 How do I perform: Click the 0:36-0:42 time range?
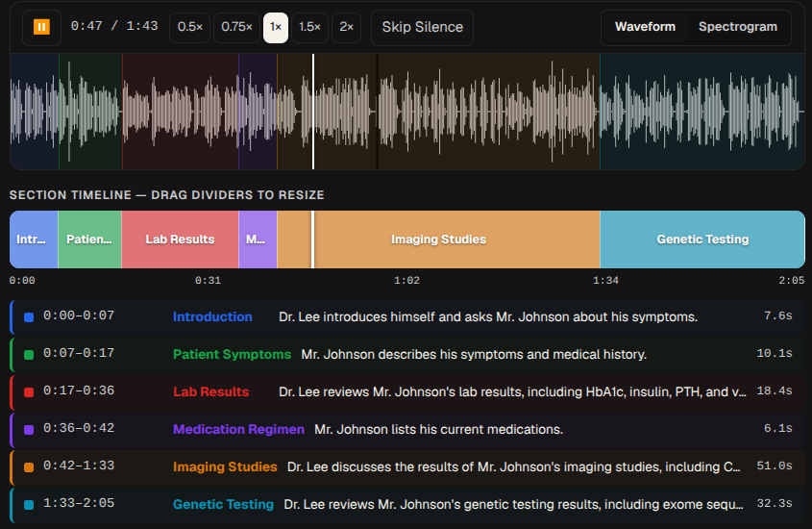(79, 428)
